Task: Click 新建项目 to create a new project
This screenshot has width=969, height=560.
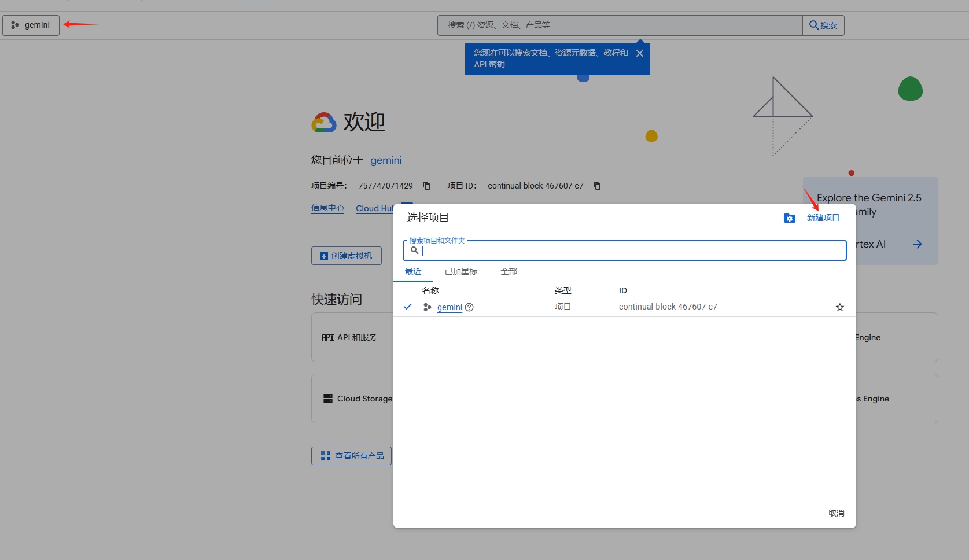Action: (x=823, y=218)
